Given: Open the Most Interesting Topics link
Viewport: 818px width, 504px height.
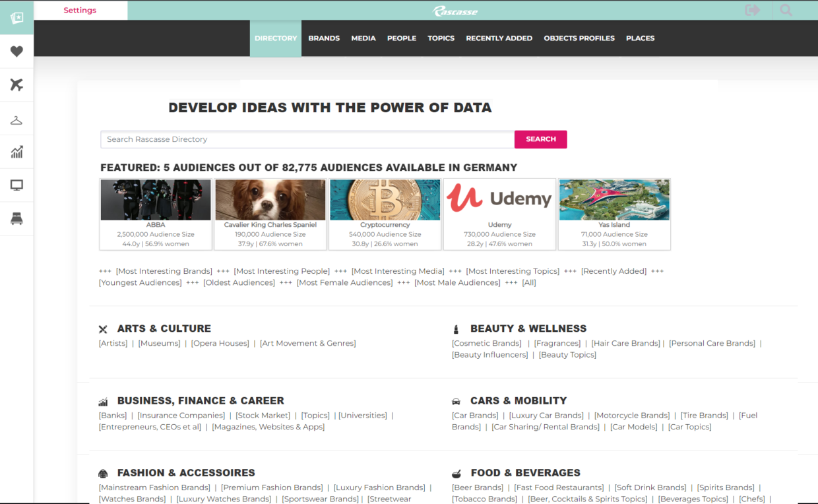Looking at the screenshot, I should (513, 271).
